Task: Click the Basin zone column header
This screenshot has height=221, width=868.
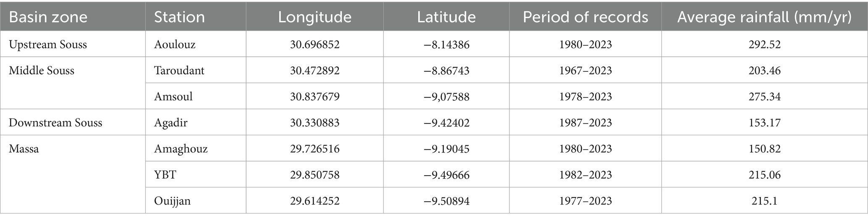Action: click(x=48, y=17)
